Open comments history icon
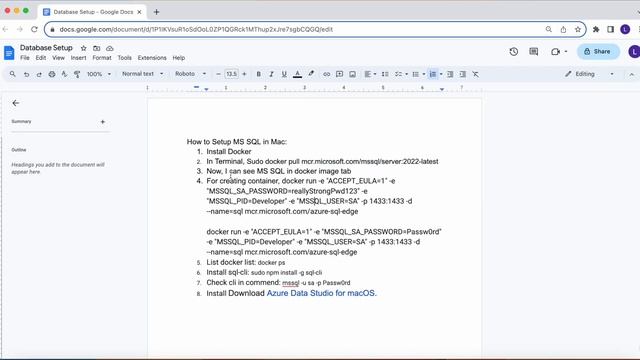Image resolution: width=640 pixels, height=360 pixels. tap(533, 51)
